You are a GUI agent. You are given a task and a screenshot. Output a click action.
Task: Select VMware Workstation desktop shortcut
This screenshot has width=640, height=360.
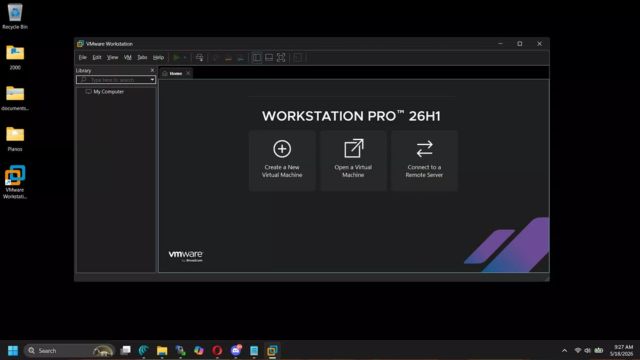tap(15, 182)
